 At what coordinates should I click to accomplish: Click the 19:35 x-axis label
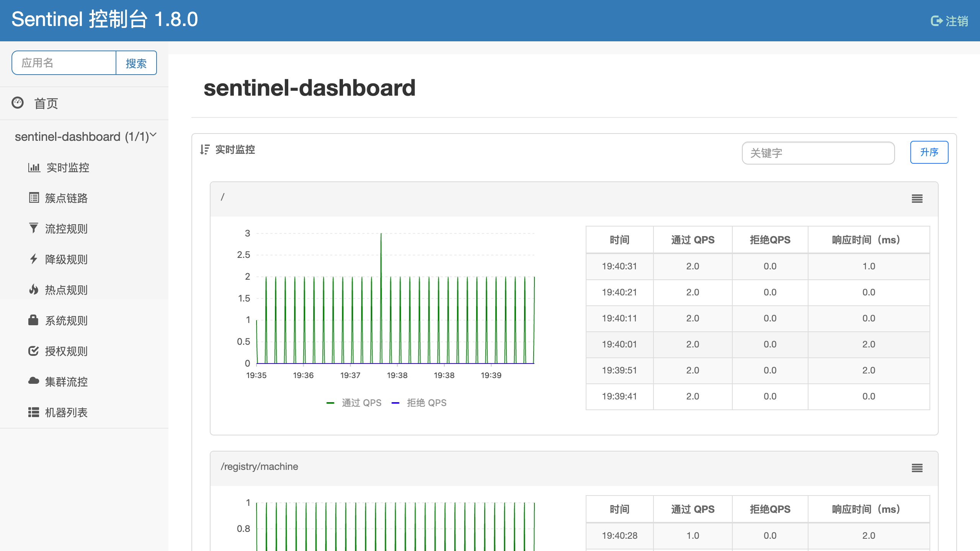pos(256,375)
